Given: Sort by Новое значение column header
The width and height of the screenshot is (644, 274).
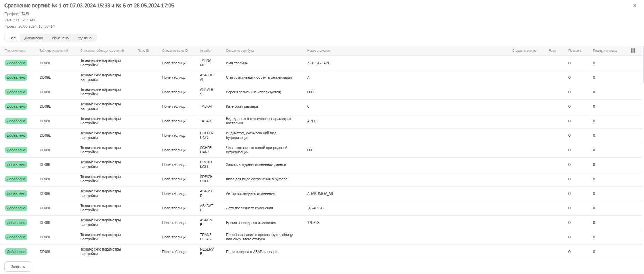Looking at the screenshot, I should 319,51.
